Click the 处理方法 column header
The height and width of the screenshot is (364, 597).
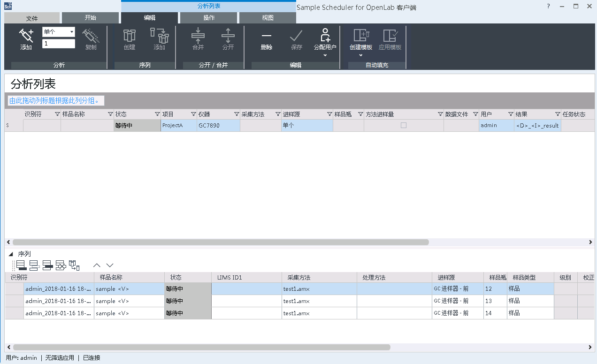click(395, 277)
